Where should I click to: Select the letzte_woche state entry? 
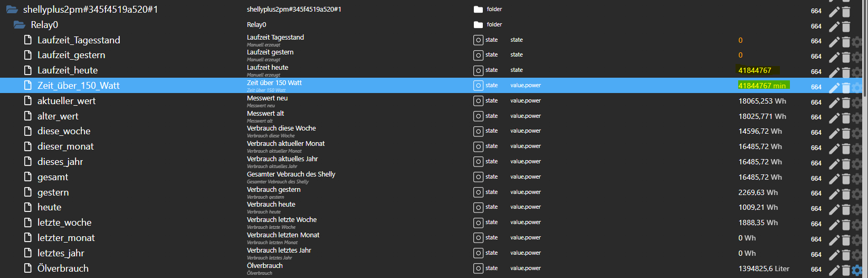click(64, 223)
